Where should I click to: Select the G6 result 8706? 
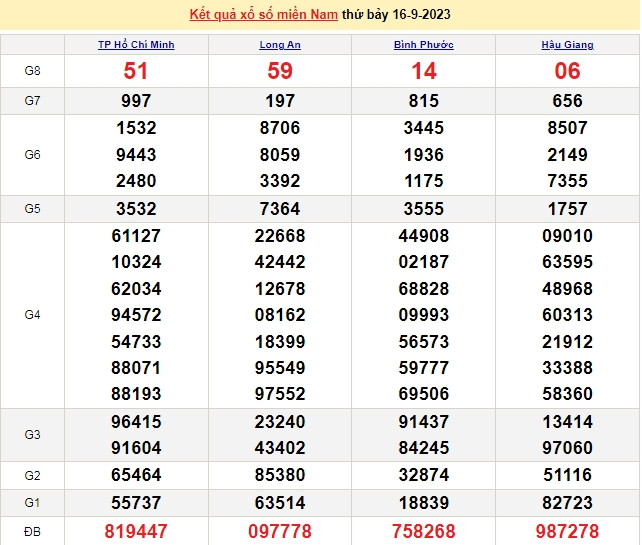(x=280, y=128)
